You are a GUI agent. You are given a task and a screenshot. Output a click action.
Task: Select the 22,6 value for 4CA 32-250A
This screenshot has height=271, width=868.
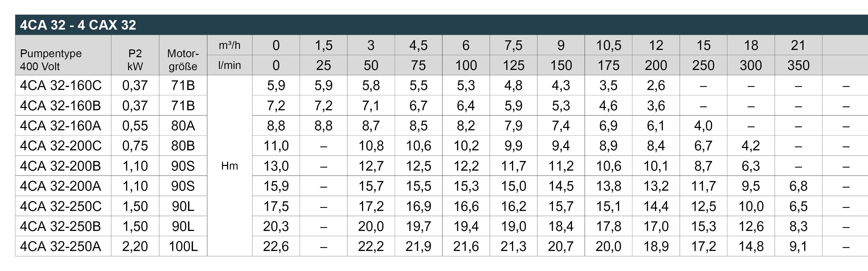(276, 247)
